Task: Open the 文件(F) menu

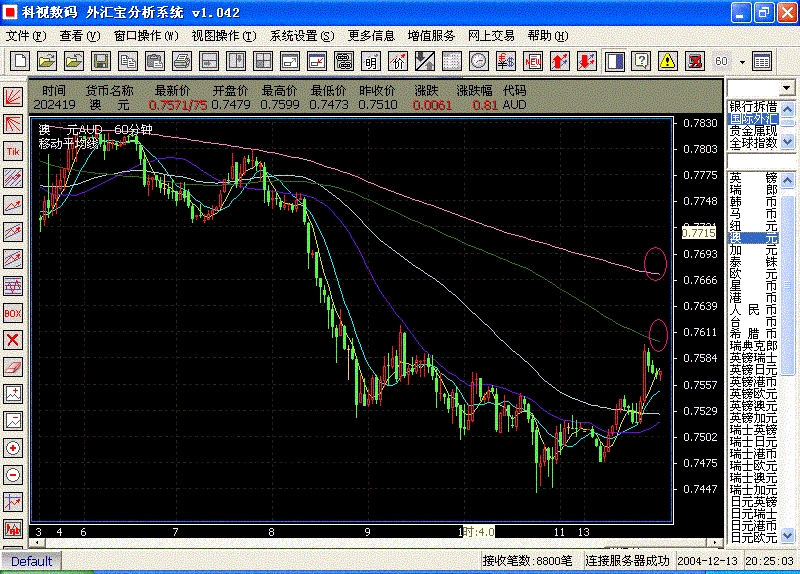Action: pyautogui.click(x=26, y=36)
